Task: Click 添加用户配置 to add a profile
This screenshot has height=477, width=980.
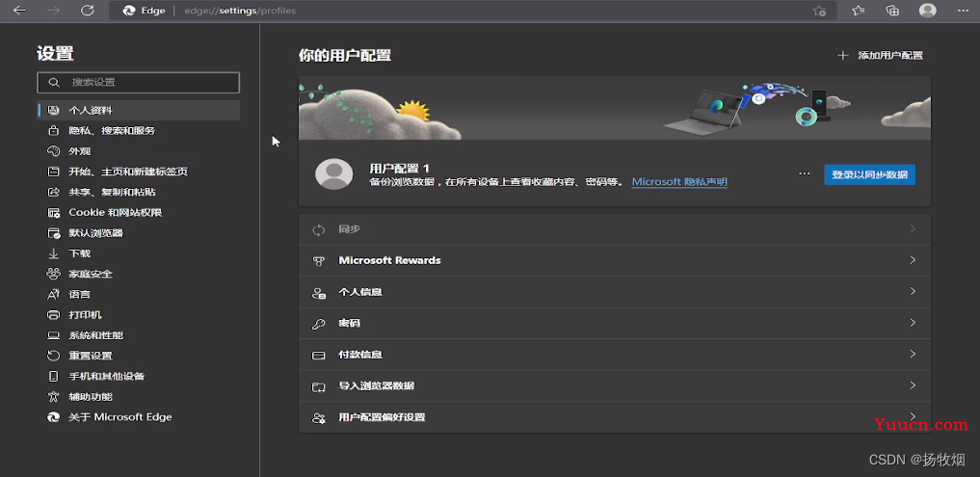Action: tap(880, 55)
